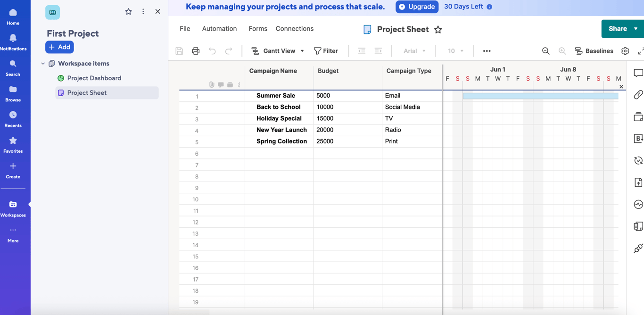Go to Home in the left sidebar
644x315 pixels.
[x=13, y=17]
